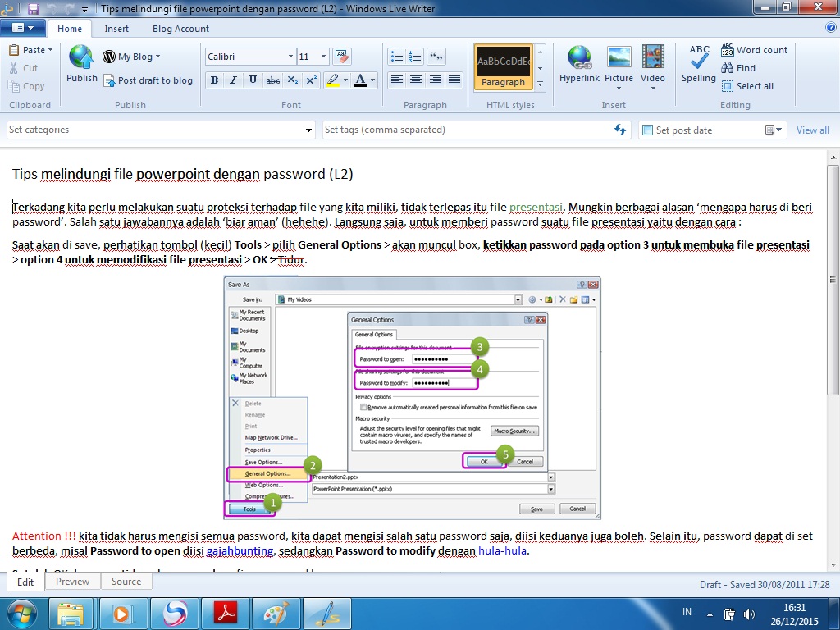Switch to the Insert ribbon tab

click(x=116, y=29)
